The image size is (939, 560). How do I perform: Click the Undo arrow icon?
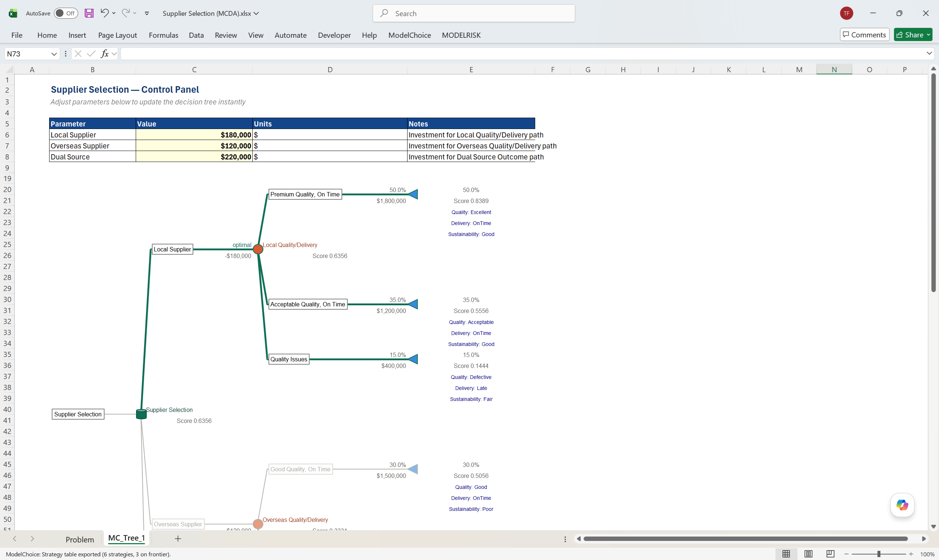[x=105, y=13]
